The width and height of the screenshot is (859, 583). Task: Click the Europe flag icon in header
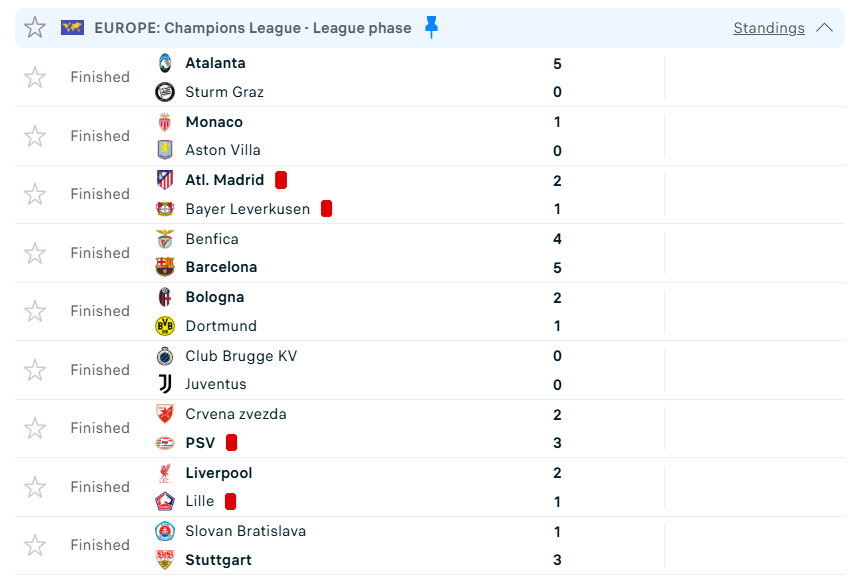tap(72, 27)
